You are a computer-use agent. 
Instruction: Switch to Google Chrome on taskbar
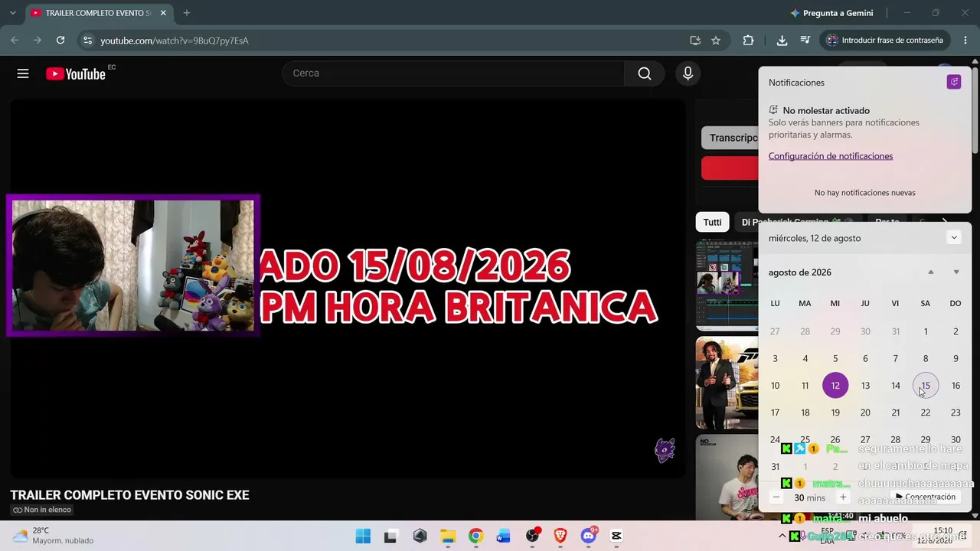point(475,536)
